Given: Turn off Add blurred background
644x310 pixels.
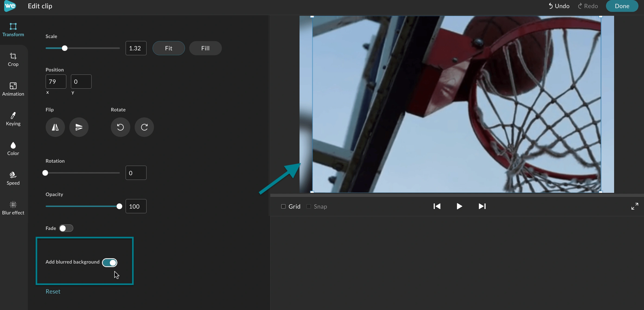Looking at the screenshot, I should (x=109, y=263).
